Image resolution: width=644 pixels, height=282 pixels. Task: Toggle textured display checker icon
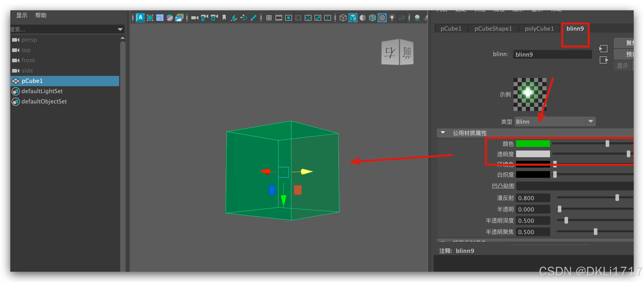382,18
